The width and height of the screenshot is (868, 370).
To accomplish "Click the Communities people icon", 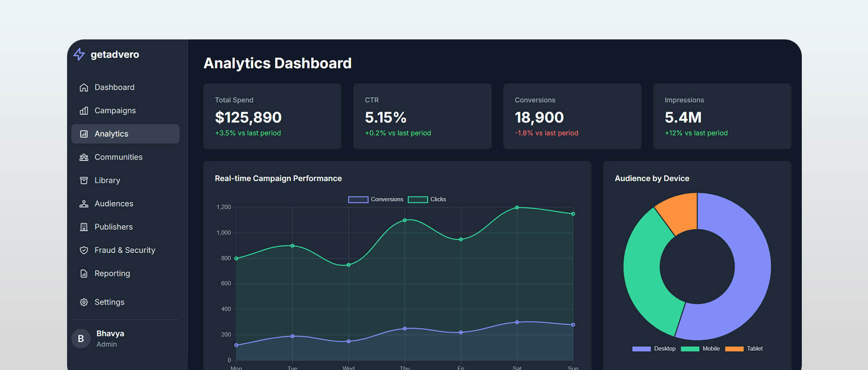I will tap(84, 157).
